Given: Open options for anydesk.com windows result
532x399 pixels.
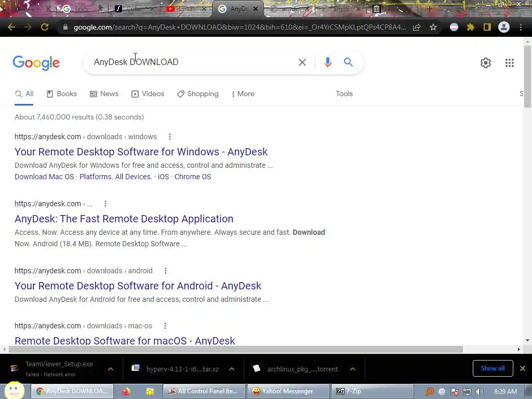Looking at the screenshot, I should click(x=170, y=137).
